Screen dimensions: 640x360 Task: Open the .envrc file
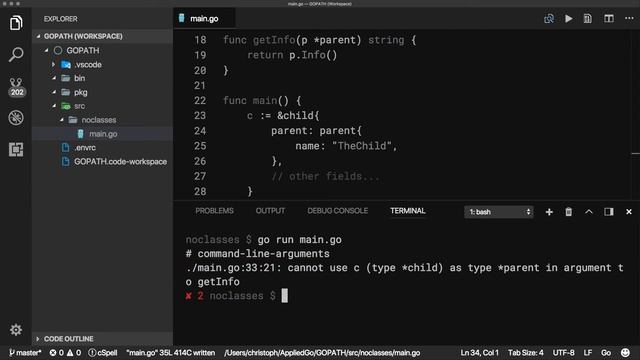coord(102,148)
